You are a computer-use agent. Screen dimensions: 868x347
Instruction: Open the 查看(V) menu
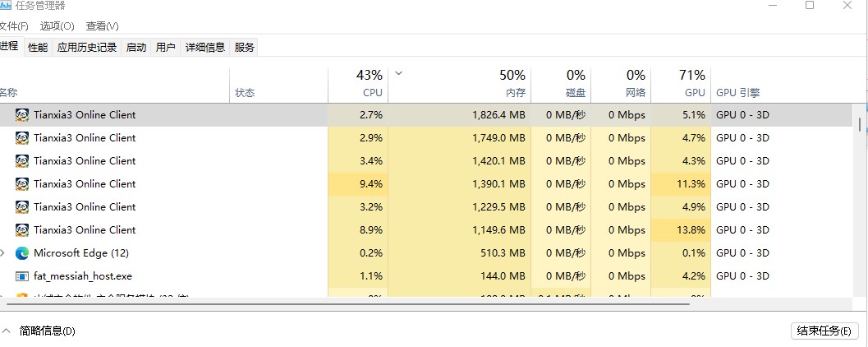[102, 26]
